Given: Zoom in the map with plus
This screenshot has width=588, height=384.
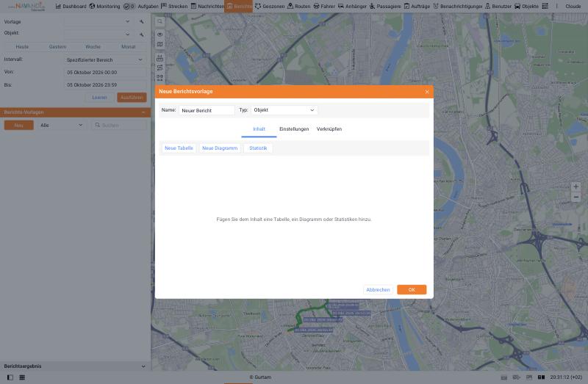Looking at the screenshot, I should pyautogui.click(x=576, y=186).
